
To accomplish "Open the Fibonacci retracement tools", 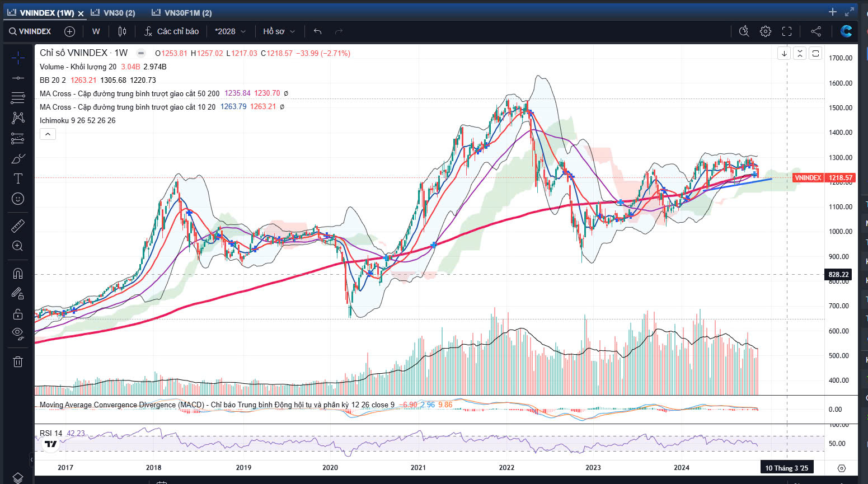I will click(18, 98).
